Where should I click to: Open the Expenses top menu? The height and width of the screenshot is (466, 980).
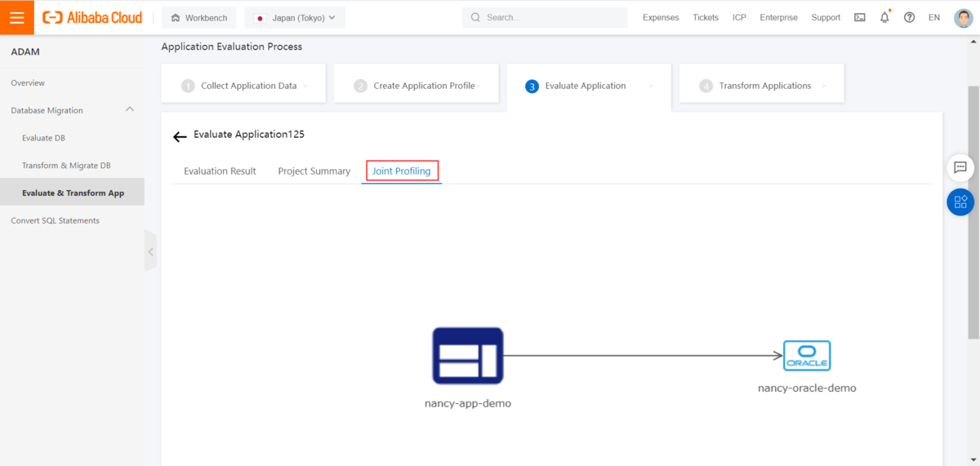(661, 17)
